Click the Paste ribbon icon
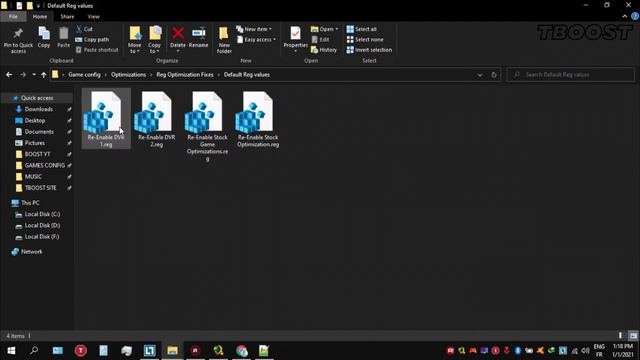 click(63, 38)
